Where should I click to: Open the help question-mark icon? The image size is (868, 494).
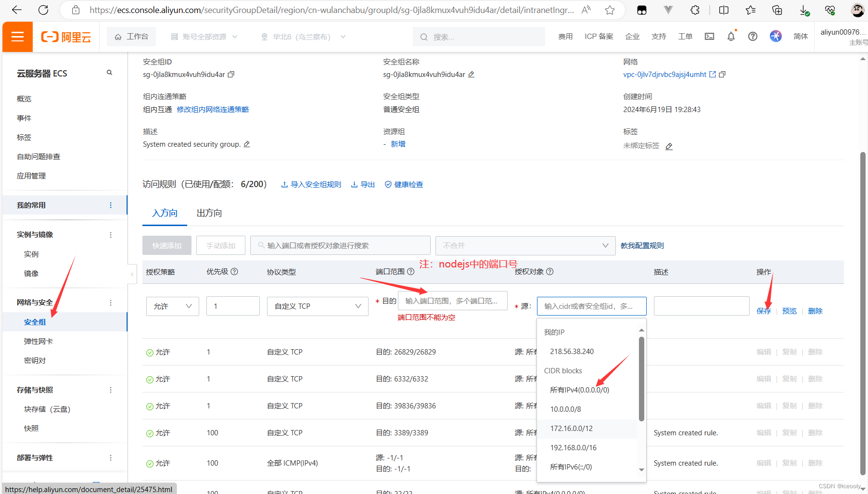coord(753,36)
